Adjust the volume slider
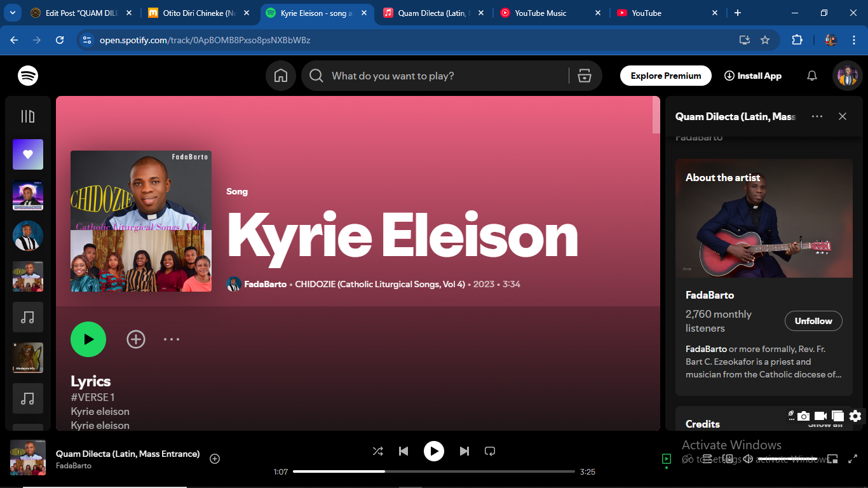 coord(789,459)
